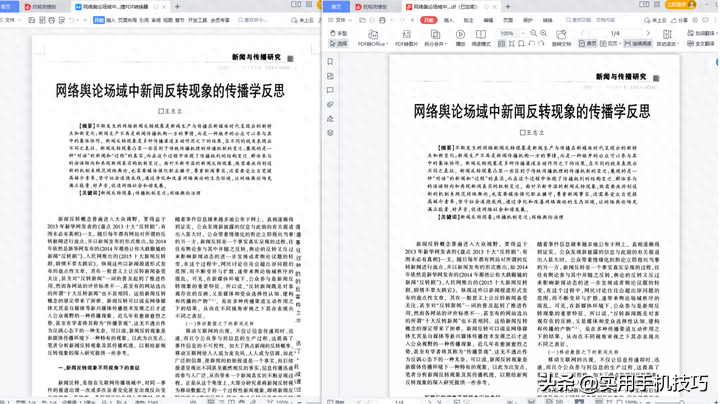Switch to 开发工具 tab in Word window
The image size is (720, 404).
point(197,20)
